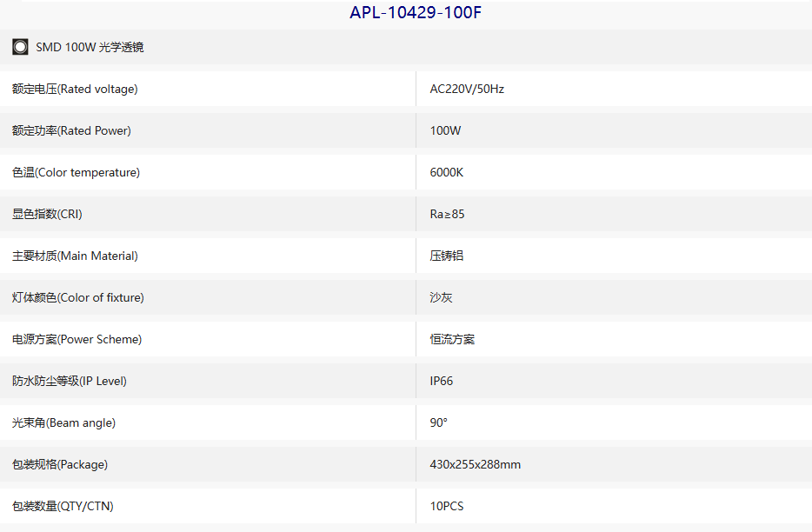Select the Ra≥85 value
Image resolution: width=812 pixels, height=532 pixels.
tap(447, 214)
